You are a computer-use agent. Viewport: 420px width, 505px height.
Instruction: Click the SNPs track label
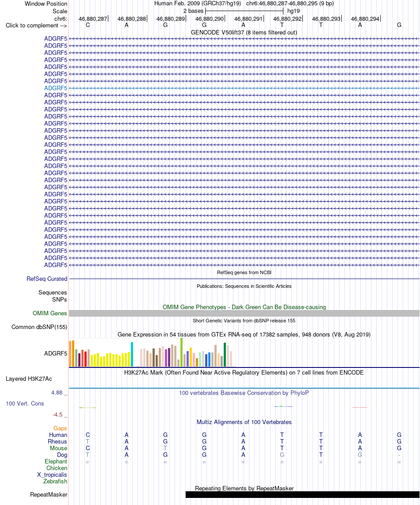click(x=60, y=299)
